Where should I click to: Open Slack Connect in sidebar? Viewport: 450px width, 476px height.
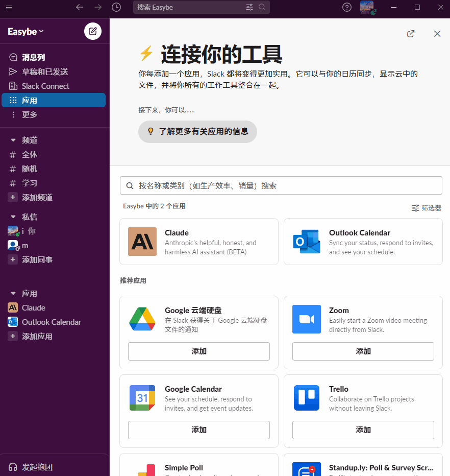point(54,86)
